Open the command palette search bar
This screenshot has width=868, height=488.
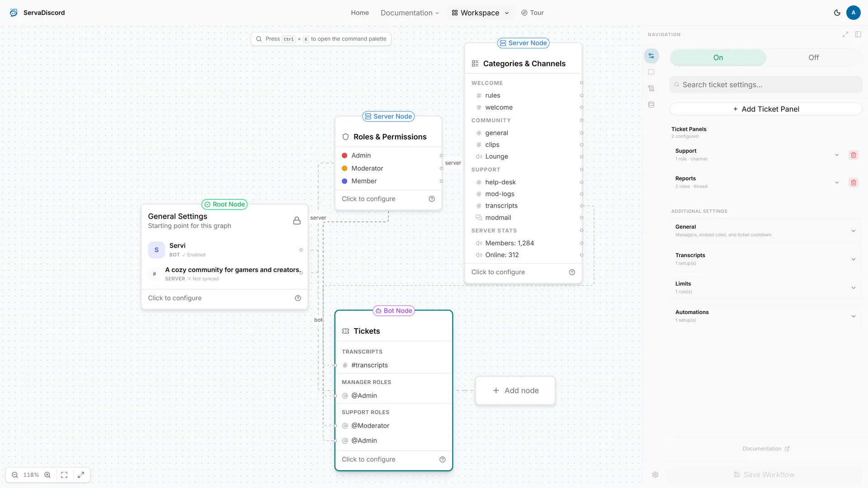click(321, 39)
